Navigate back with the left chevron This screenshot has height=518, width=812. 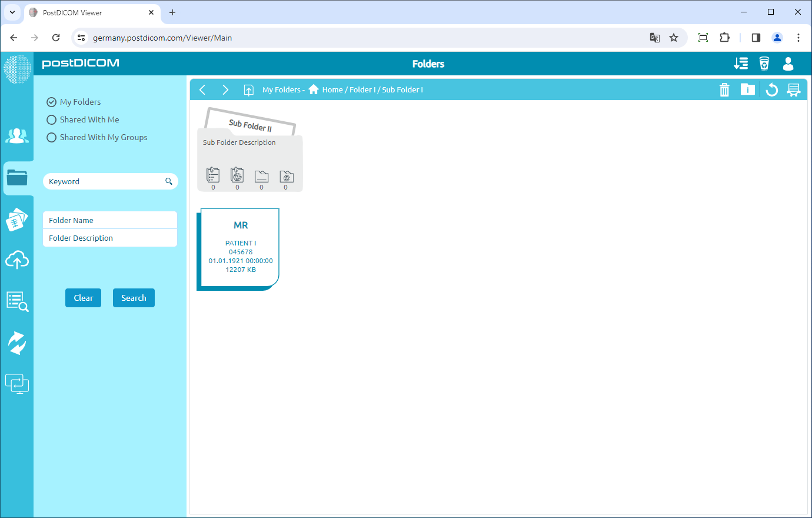click(202, 89)
